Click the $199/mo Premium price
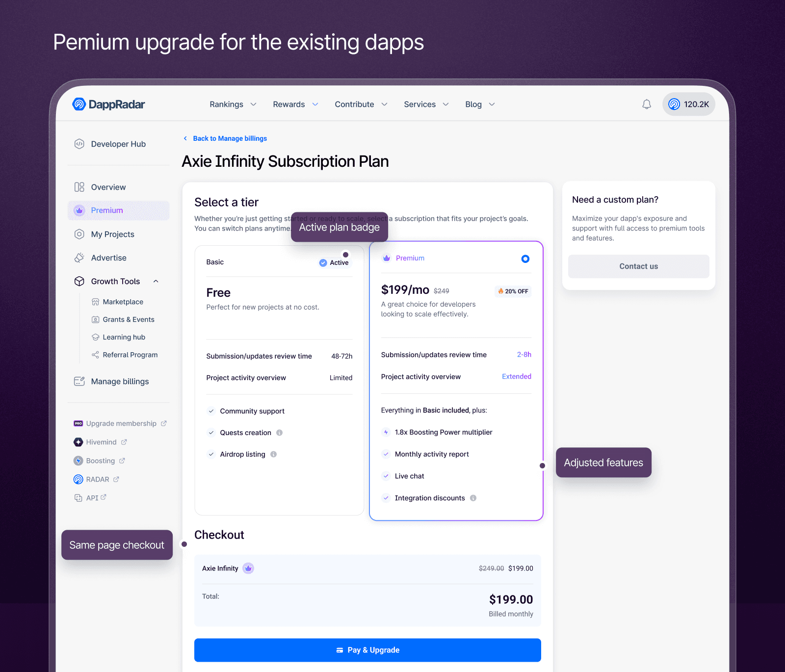The image size is (785, 672). pyautogui.click(x=405, y=290)
